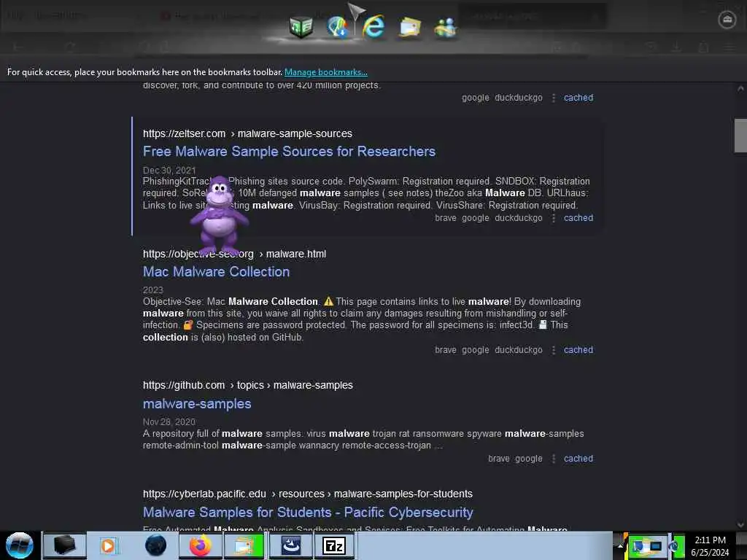
Task: Open the malware-samples GitHub result
Action: pos(197,404)
